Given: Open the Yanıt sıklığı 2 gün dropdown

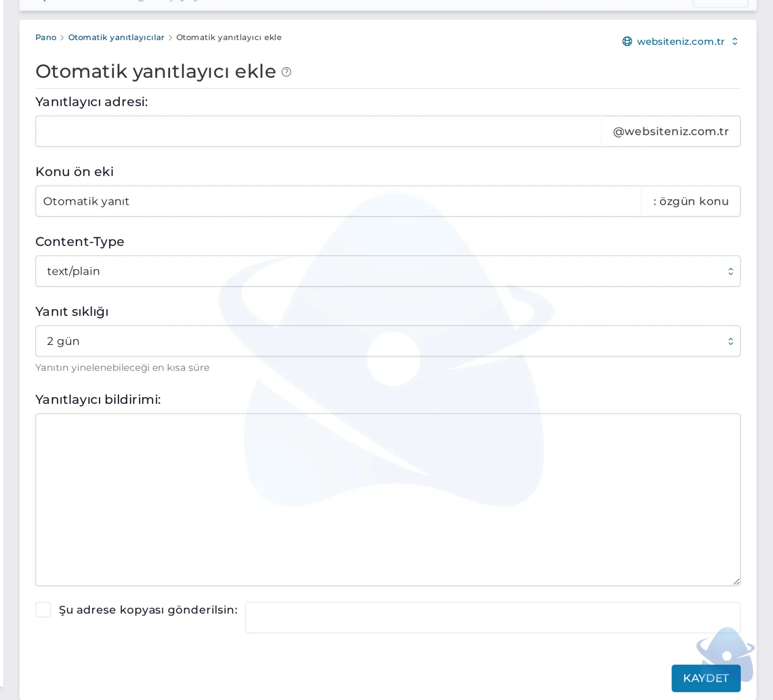Looking at the screenshot, I should [x=388, y=341].
